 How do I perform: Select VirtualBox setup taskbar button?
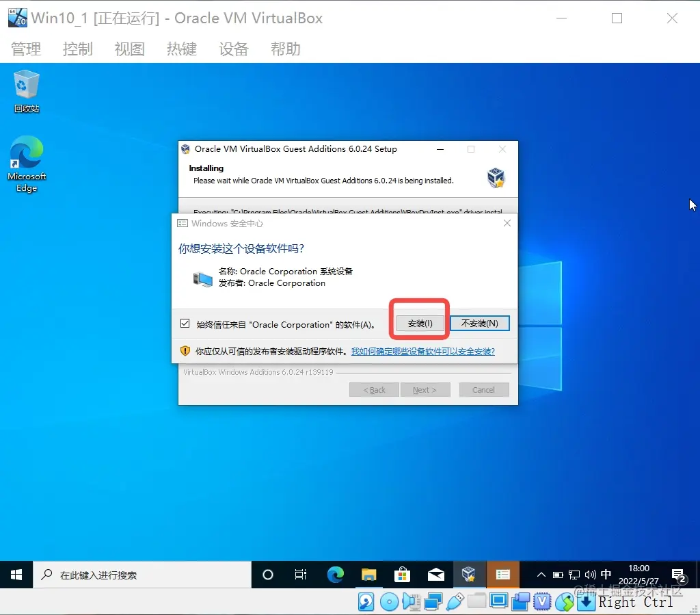tap(469, 575)
